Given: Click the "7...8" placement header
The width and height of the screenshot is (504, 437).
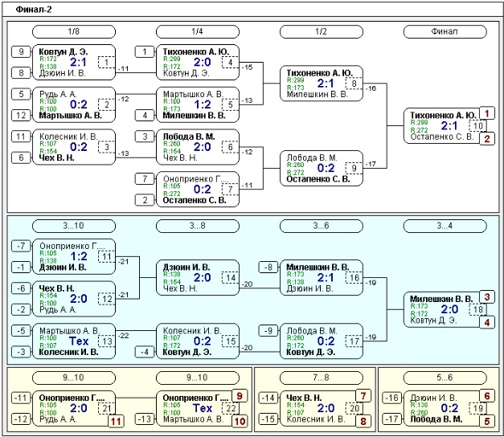Looking at the screenshot, I should click(321, 378).
